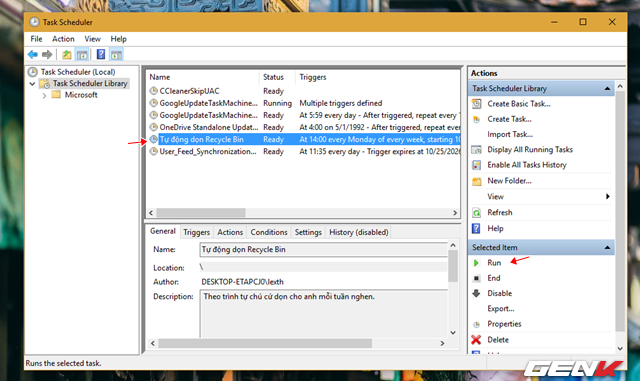Open the Help menu in menu bar
Screen dimensions: 640x381
(x=118, y=39)
